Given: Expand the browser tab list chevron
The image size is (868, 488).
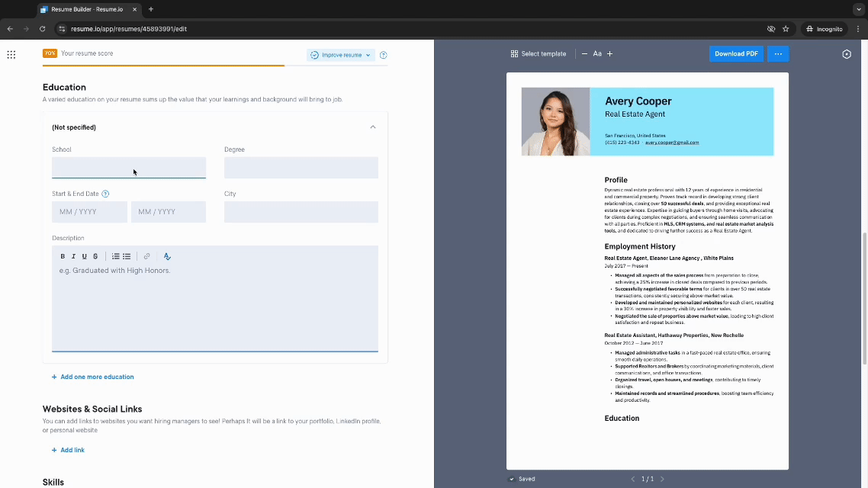Looking at the screenshot, I should (x=860, y=9).
